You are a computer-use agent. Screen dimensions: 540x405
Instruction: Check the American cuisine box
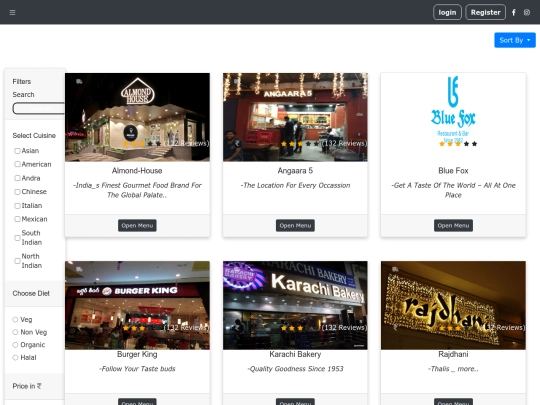[x=17, y=164]
